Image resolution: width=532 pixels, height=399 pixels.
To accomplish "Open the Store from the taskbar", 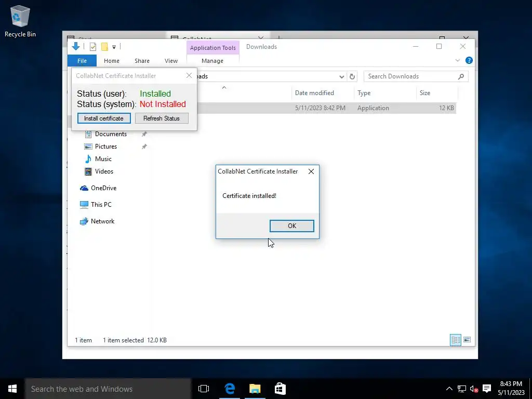I will 280,389.
